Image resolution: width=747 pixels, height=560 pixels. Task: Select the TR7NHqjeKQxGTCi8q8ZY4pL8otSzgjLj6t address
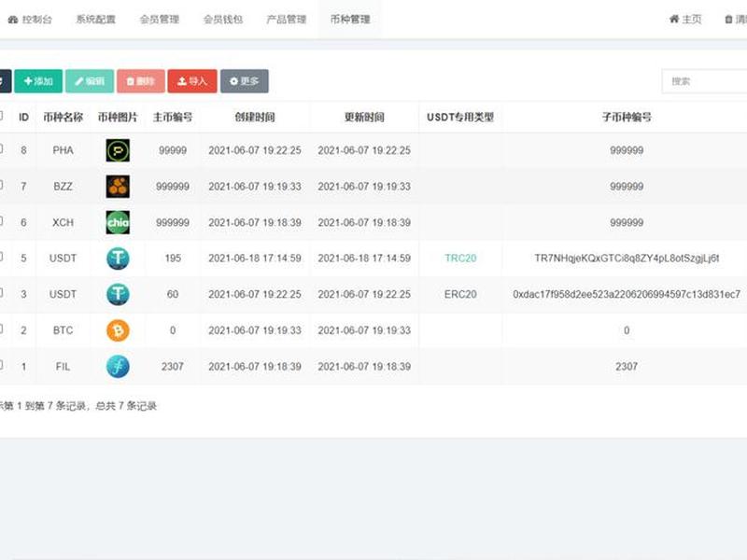point(627,259)
